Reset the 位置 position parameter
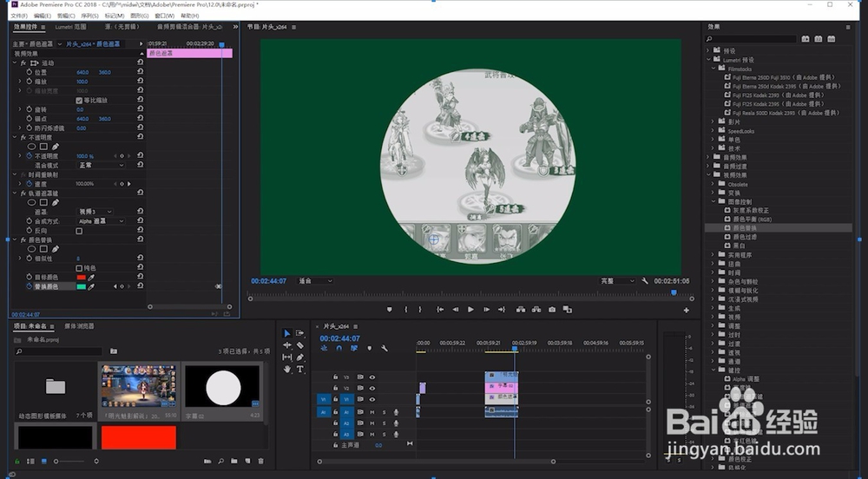 (x=140, y=73)
